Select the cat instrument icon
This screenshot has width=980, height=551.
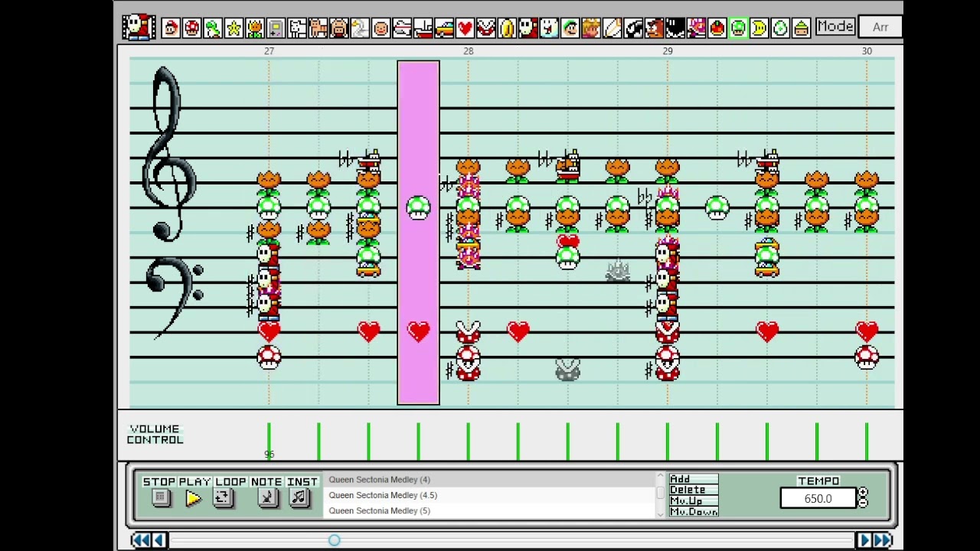click(x=318, y=28)
